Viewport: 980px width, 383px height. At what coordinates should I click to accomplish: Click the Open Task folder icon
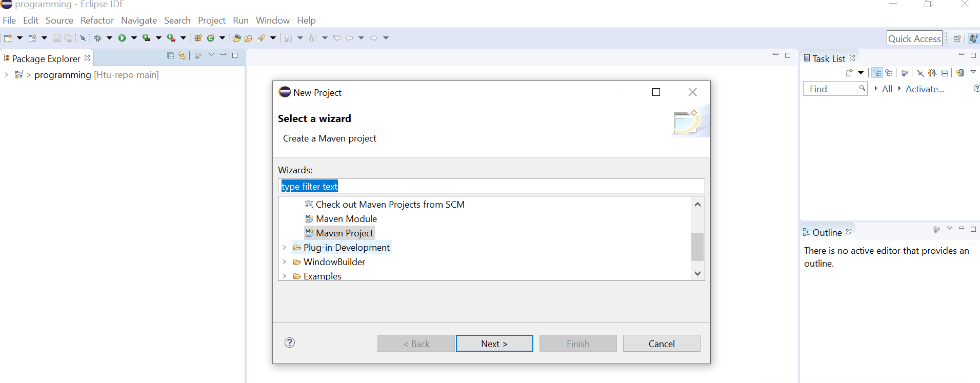coord(248,38)
